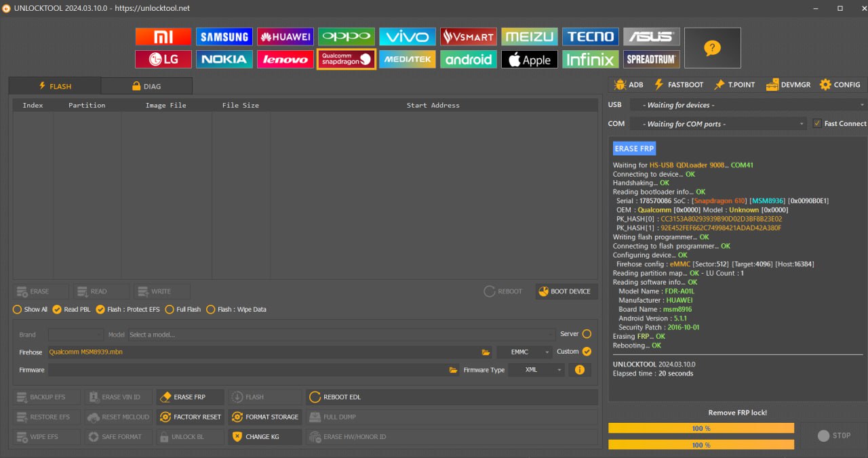This screenshot has width=868, height=458.
Task: Open the Vivo brand section
Action: [408, 37]
